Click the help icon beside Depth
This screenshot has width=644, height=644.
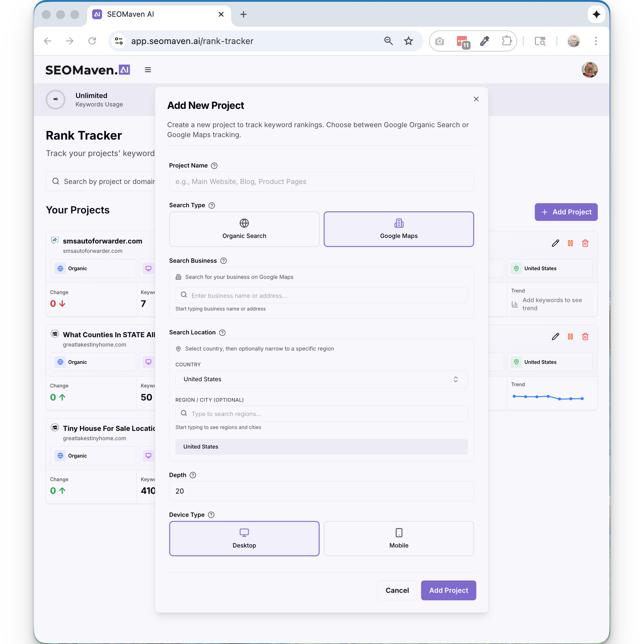click(193, 475)
